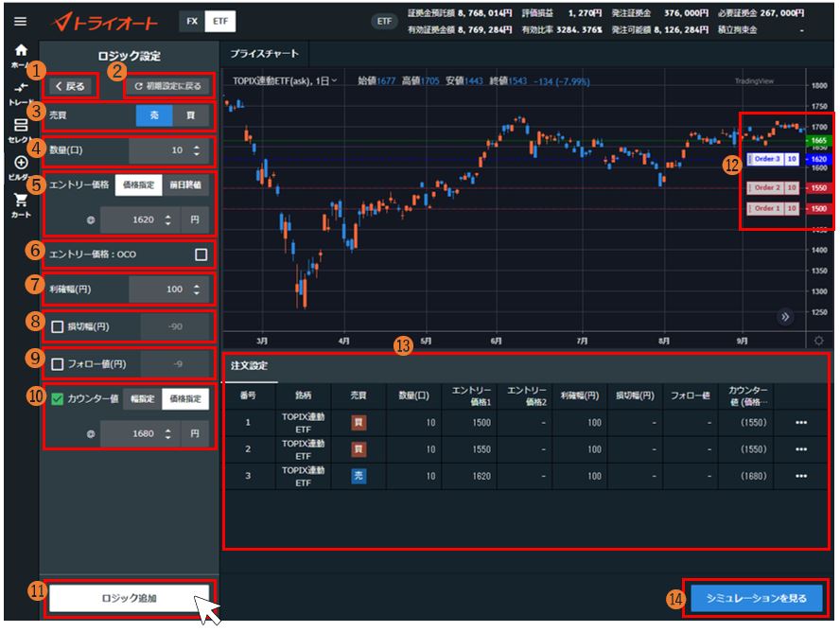Click counter value (1680) in row 3

(753, 476)
